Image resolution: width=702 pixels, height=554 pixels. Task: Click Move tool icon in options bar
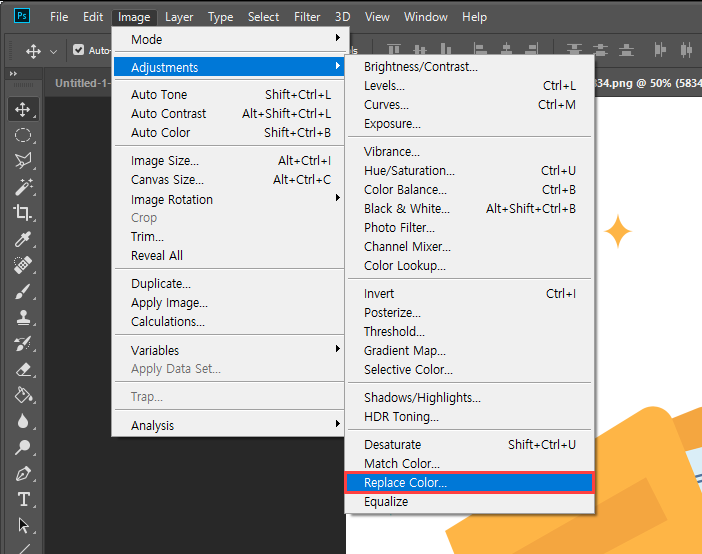(x=33, y=51)
